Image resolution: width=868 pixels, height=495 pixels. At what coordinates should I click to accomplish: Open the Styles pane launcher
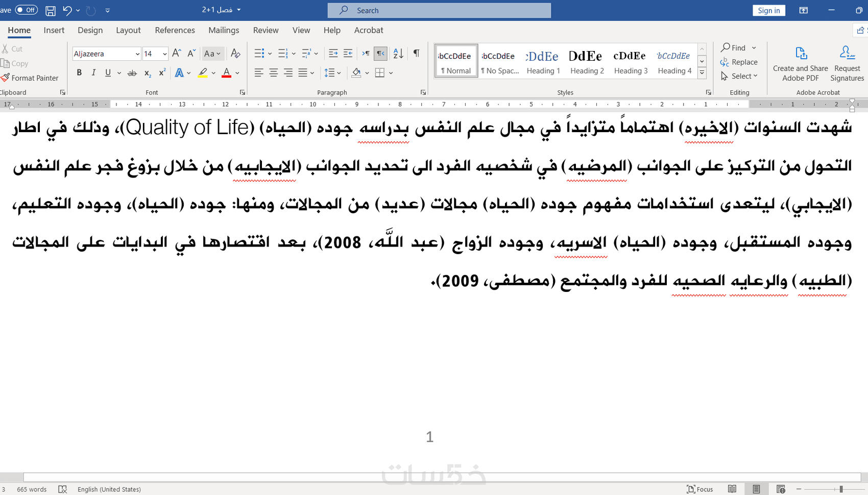tap(709, 92)
